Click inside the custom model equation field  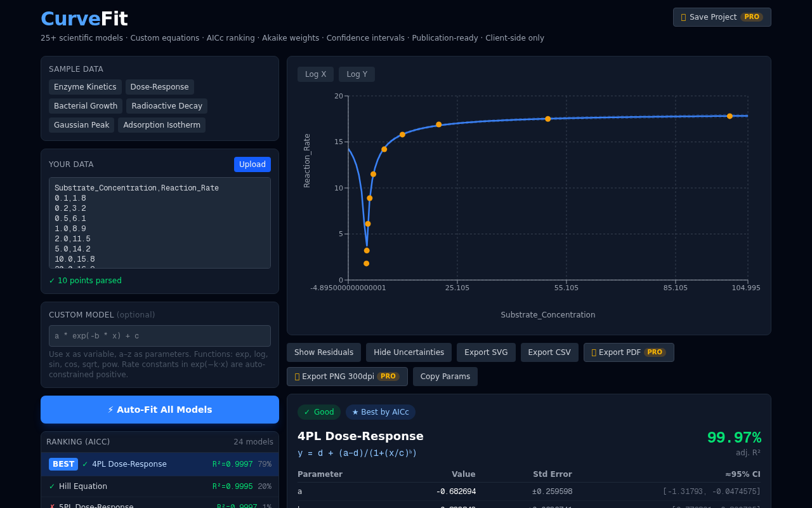(159, 335)
